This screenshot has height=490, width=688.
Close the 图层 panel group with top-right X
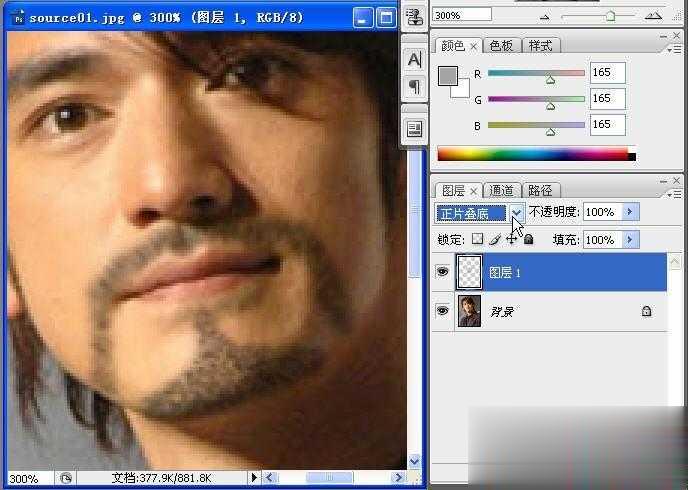tap(676, 181)
